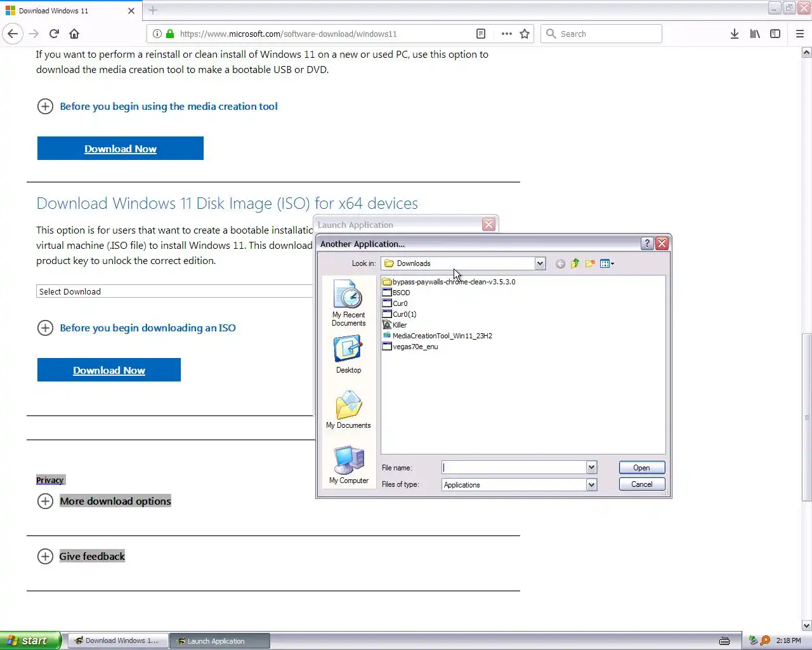Cancel the Another Application dialog
Viewport: 812px width, 650px height.
[641, 484]
